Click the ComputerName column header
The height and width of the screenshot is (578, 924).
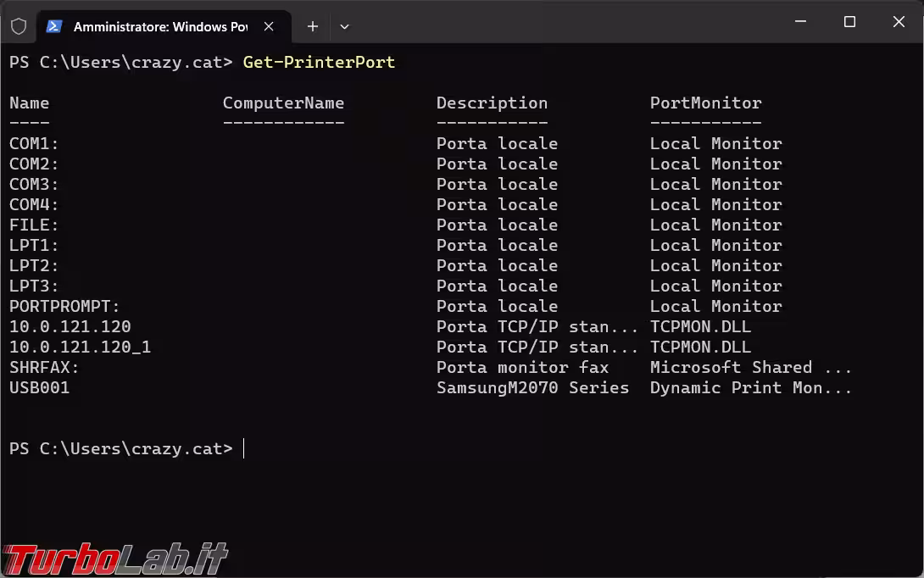pyautogui.click(x=283, y=103)
